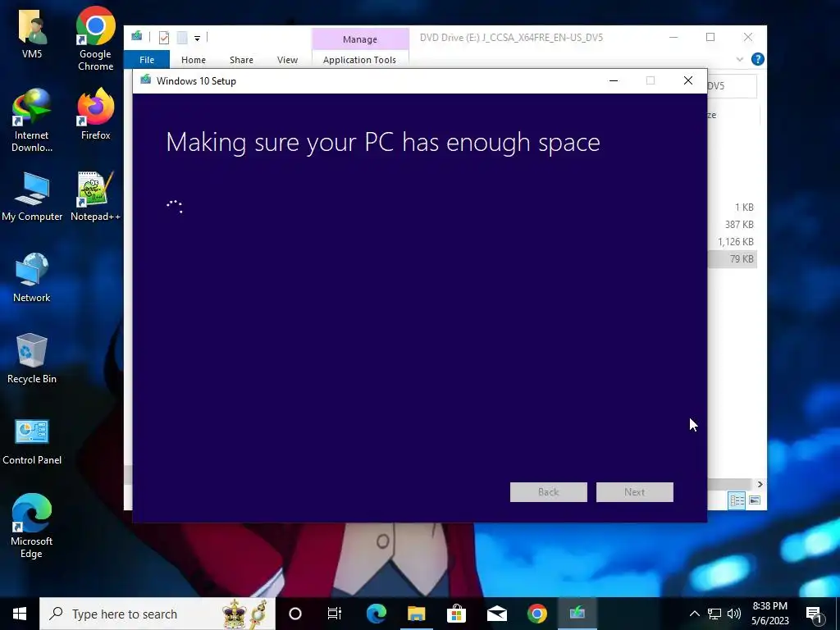
Task: Open Internet Download Manager desktop shortcut
Action: click(x=32, y=121)
